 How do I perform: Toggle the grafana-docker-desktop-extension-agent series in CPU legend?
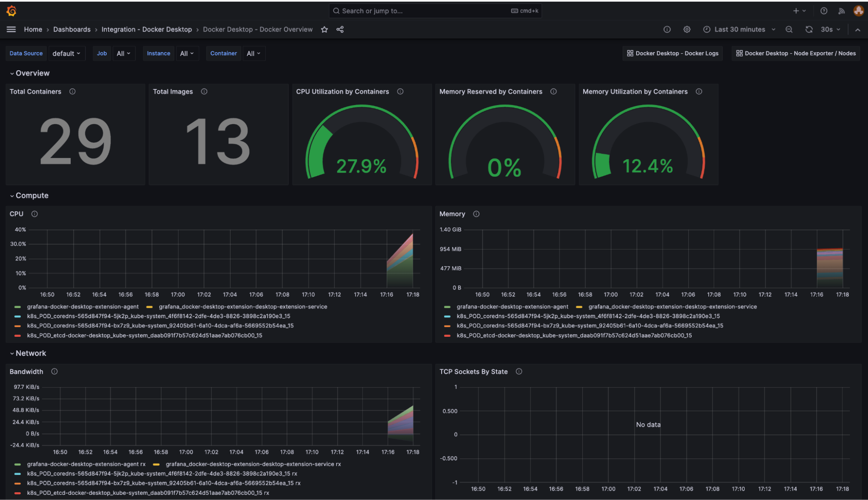coord(83,306)
